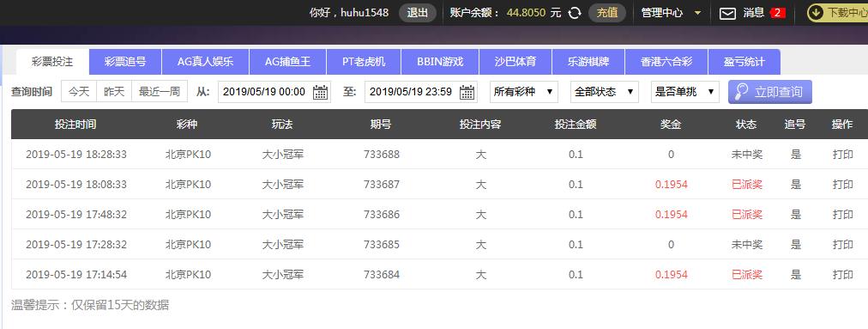Click the end date input field
Viewport: 868px width, 329px height.
421,92
